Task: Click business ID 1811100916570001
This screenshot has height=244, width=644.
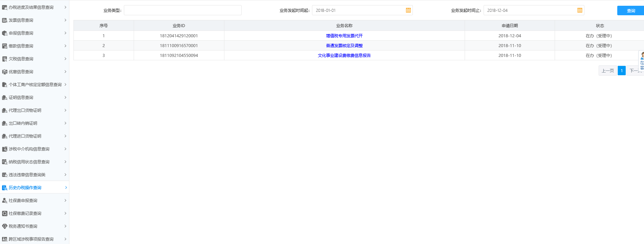Action: (x=179, y=46)
